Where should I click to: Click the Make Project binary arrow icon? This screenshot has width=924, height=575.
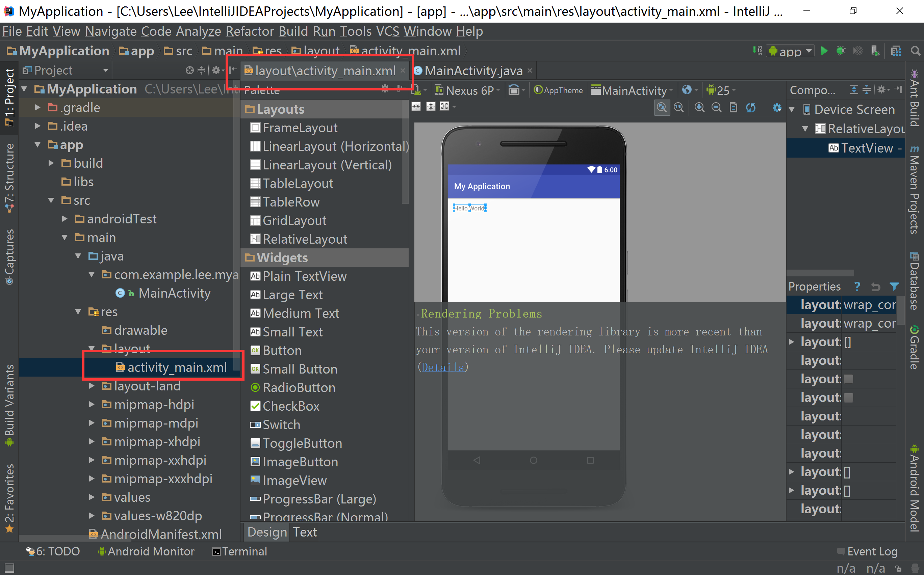point(757,51)
